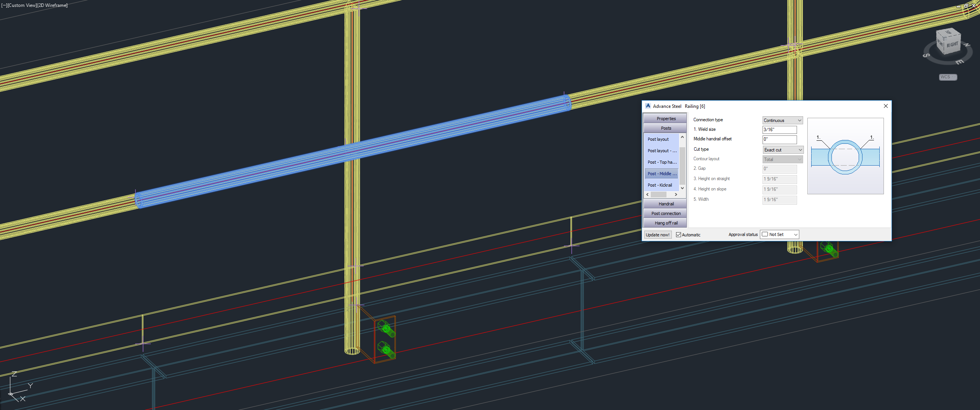Toggle the Automatic checkbox
Viewport: 980px width, 410px height.
coord(678,235)
